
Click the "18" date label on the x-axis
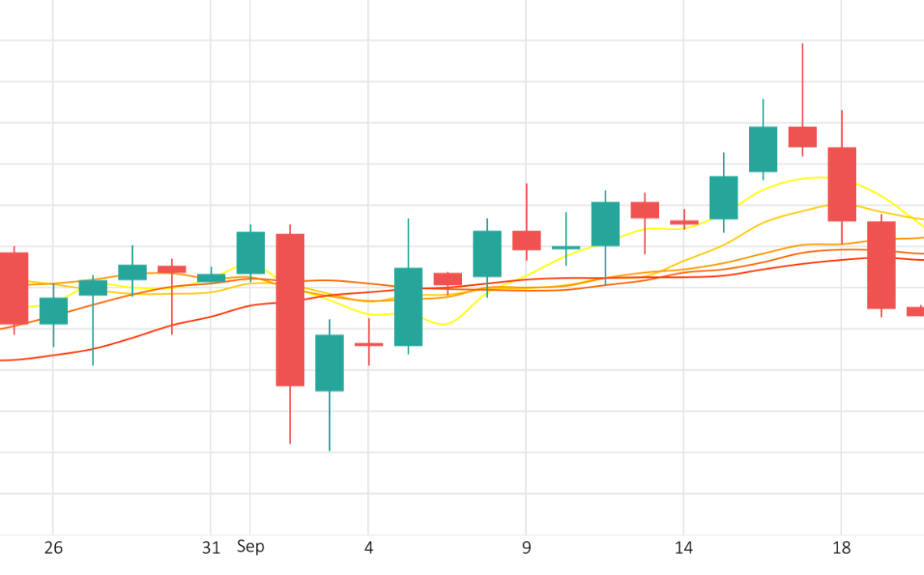[x=842, y=548]
